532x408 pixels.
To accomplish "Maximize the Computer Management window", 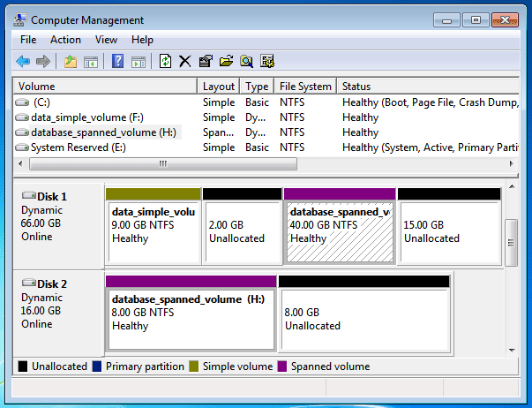I will (x=476, y=20).
